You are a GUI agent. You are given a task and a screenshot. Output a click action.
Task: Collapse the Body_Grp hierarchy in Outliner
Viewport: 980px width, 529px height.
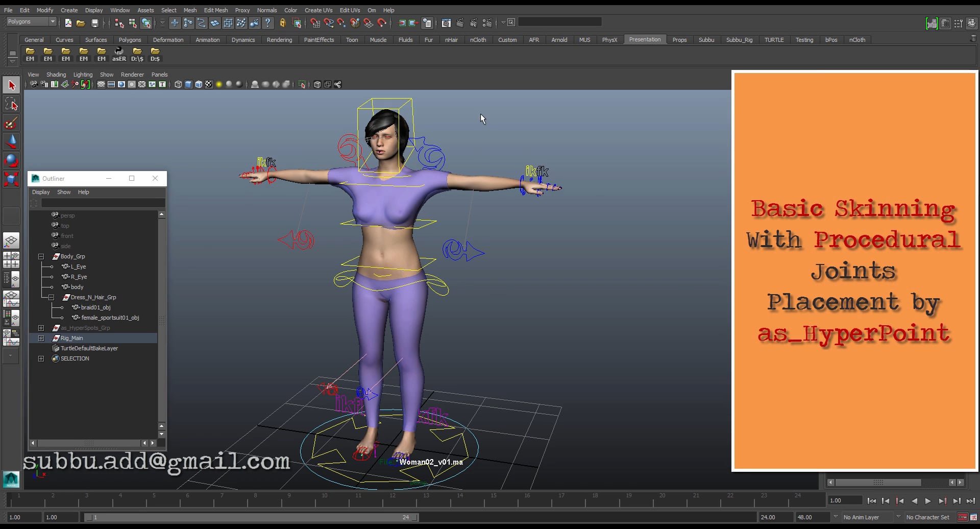tap(41, 256)
